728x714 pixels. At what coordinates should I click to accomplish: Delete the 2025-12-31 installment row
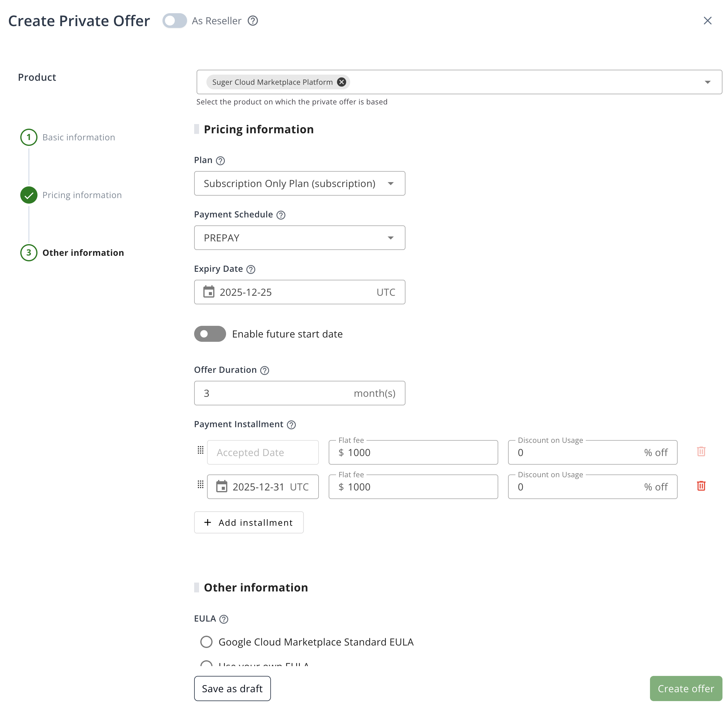[701, 486]
